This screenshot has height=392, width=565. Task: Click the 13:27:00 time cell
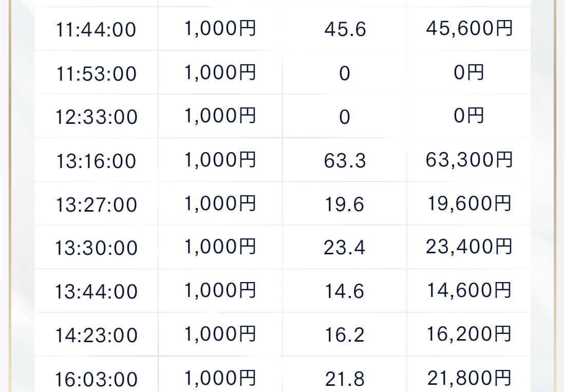(x=96, y=204)
